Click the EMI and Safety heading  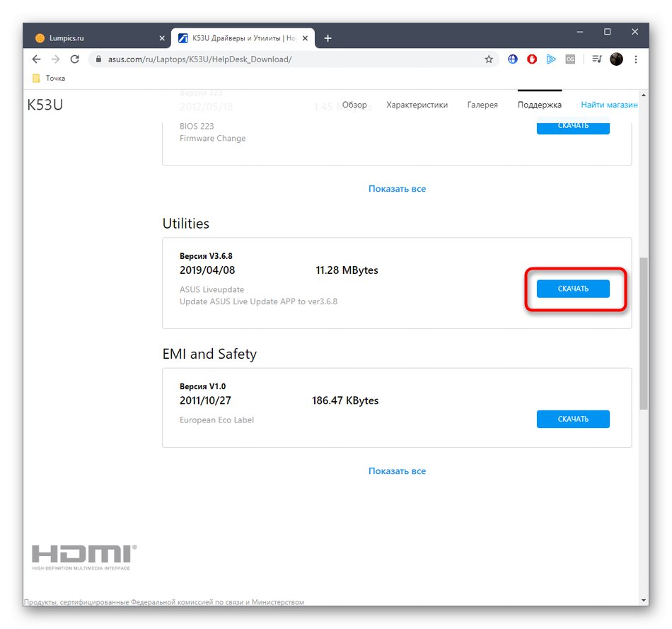[x=209, y=354]
